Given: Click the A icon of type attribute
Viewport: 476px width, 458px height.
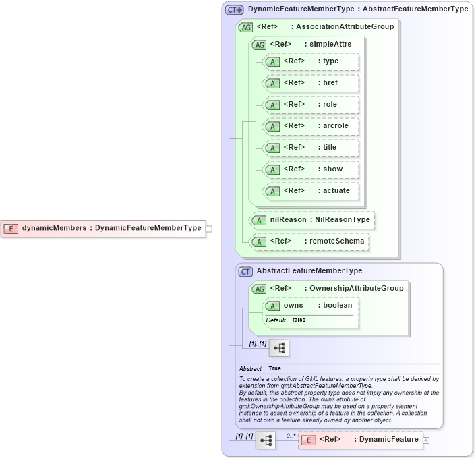Looking at the screenshot, I should (272, 61).
